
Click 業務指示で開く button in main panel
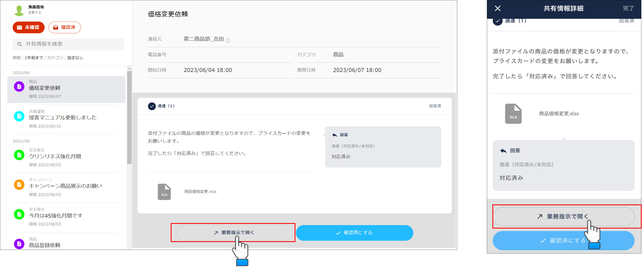[x=234, y=233]
